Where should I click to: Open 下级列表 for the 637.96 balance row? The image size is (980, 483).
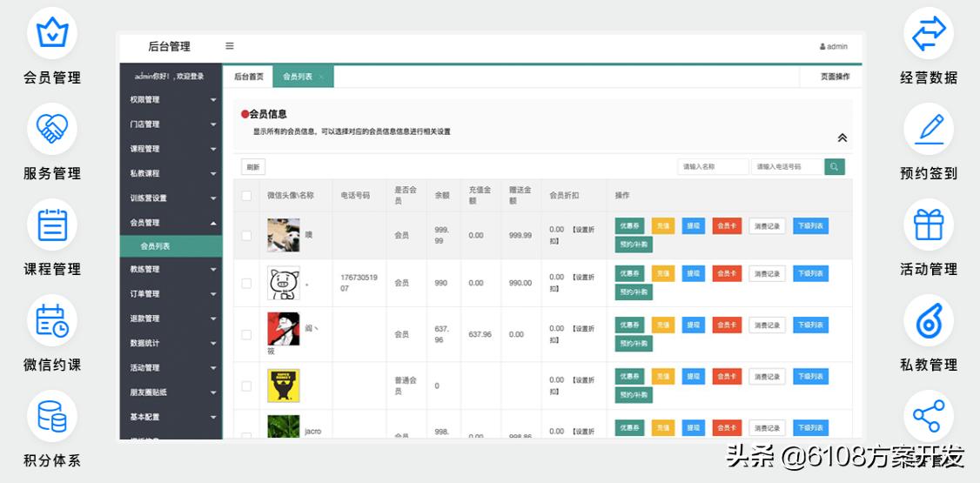click(x=810, y=325)
